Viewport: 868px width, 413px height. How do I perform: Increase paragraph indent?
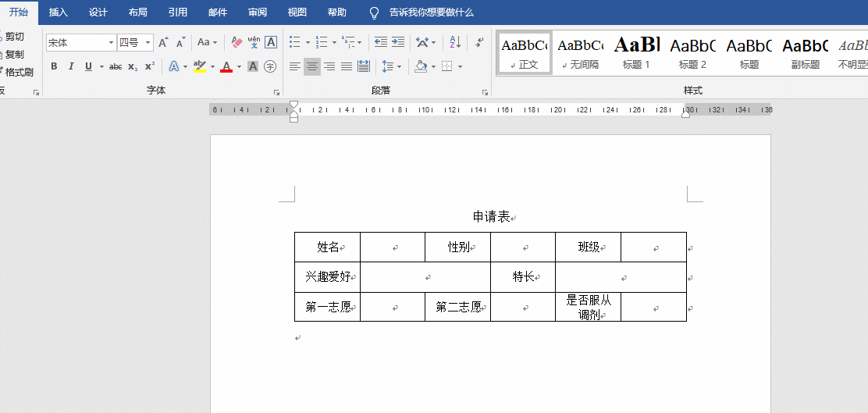click(398, 42)
